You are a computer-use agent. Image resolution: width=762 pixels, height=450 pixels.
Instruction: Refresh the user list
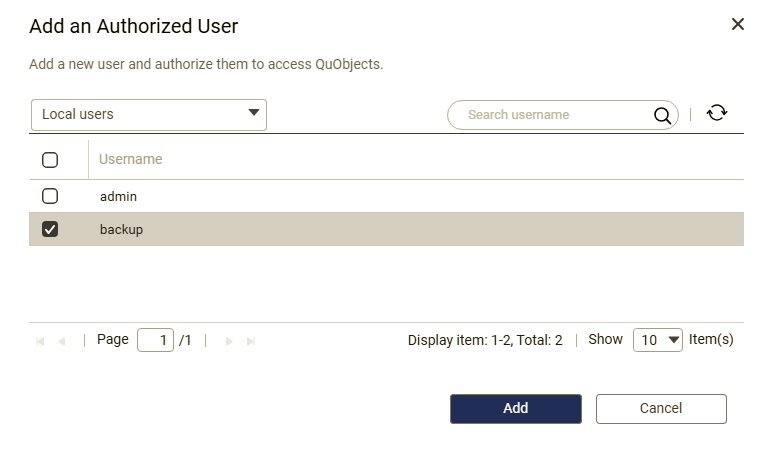[x=717, y=113]
